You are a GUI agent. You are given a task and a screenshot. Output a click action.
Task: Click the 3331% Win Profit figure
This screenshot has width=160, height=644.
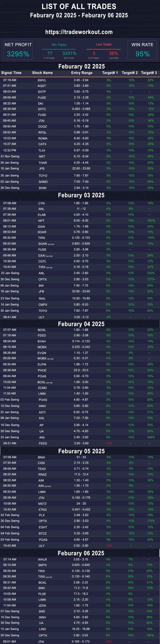(69, 53)
